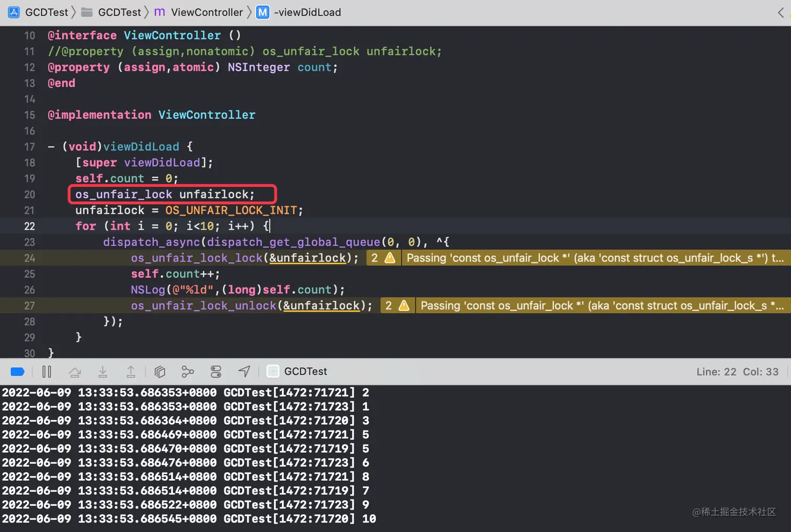Open the Debug Memory Graph icon
This screenshot has height=532, width=791.
[x=188, y=371]
